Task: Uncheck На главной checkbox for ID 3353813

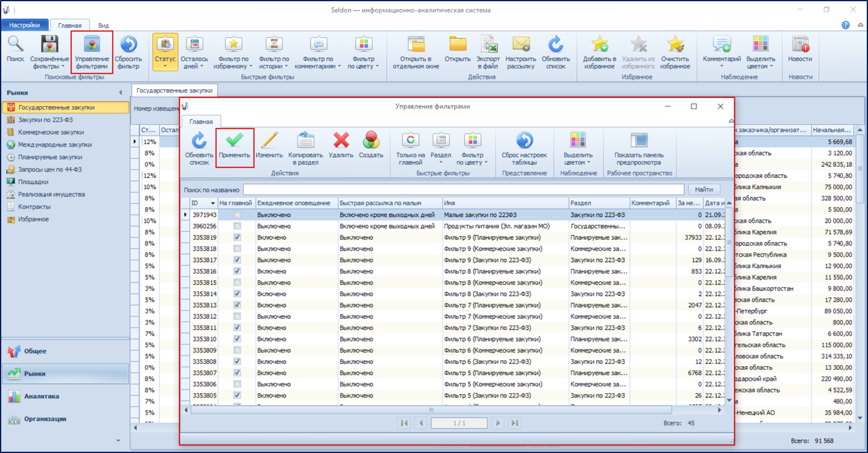Action: [236, 305]
